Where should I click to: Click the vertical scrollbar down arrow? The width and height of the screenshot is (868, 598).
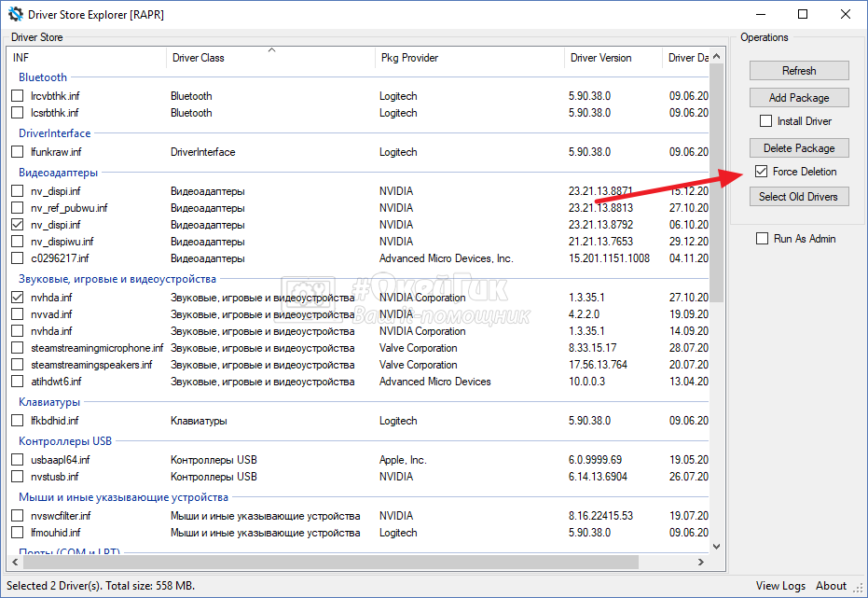pyautogui.click(x=716, y=547)
